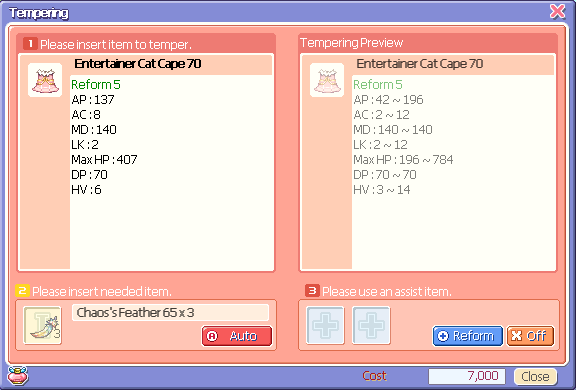
Task: Click the preview cape icon
Action: [327, 80]
